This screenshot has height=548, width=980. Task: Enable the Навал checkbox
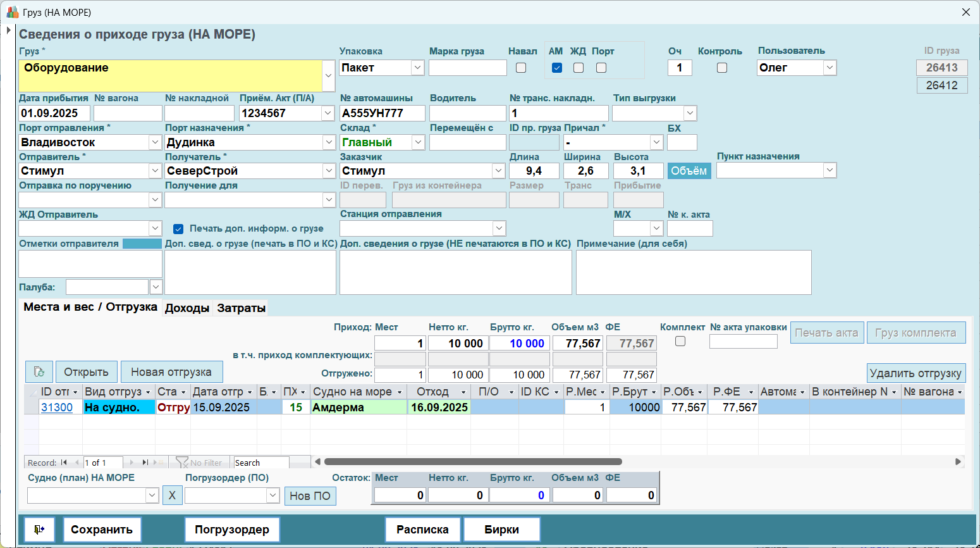coord(521,68)
